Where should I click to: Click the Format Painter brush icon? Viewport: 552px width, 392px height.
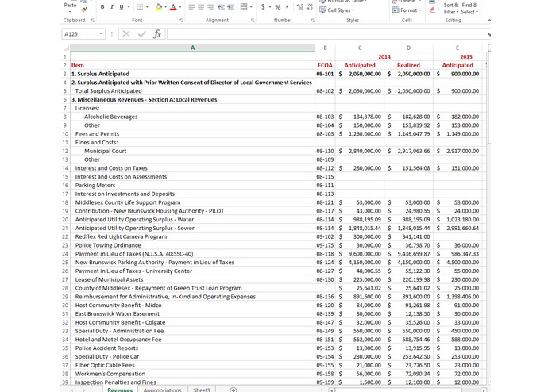84,10
